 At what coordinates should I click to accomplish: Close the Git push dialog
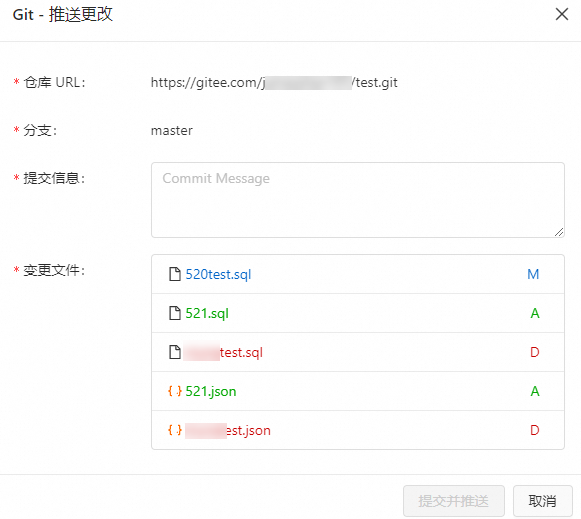coord(562,14)
